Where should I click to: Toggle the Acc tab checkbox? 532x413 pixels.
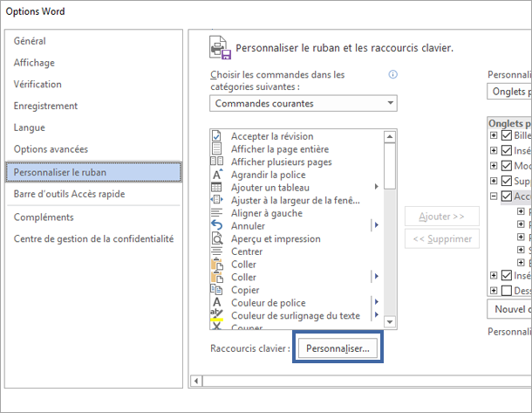(x=507, y=196)
